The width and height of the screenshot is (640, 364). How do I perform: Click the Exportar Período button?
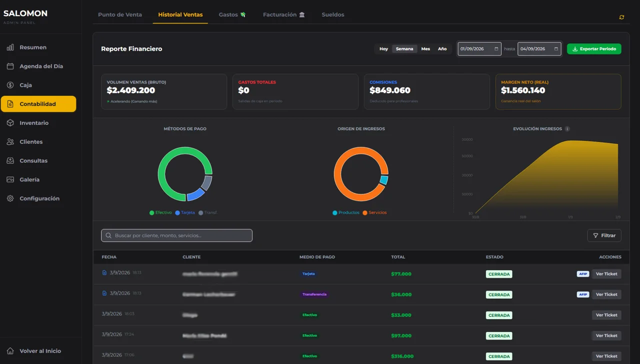click(594, 49)
